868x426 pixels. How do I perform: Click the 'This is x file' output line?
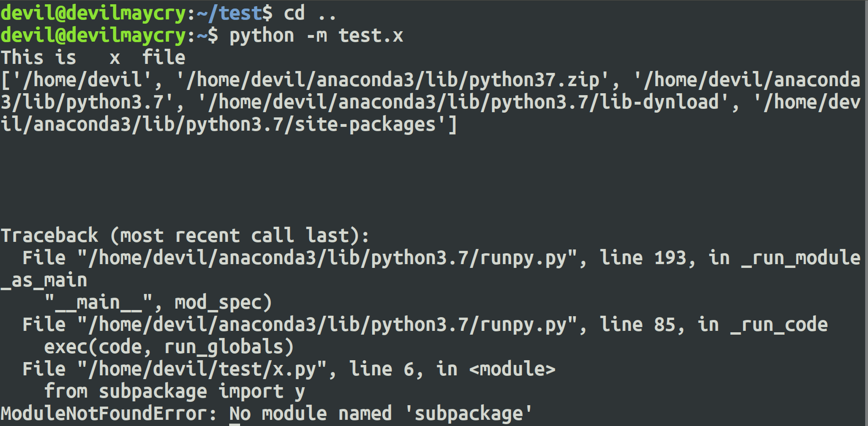click(x=93, y=58)
